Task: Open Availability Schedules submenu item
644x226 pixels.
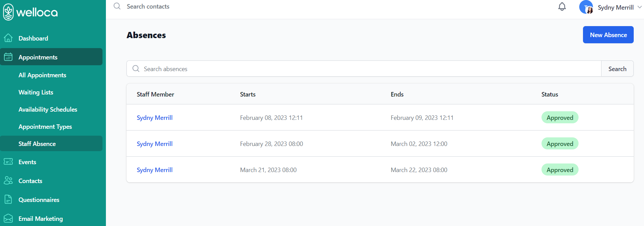Action: [48, 110]
